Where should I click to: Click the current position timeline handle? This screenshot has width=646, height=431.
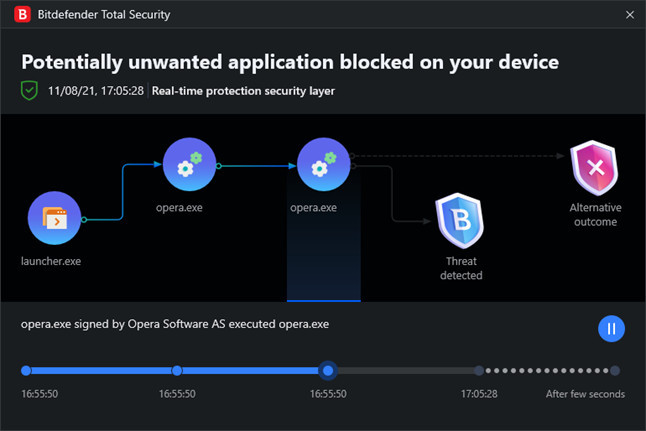point(328,370)
